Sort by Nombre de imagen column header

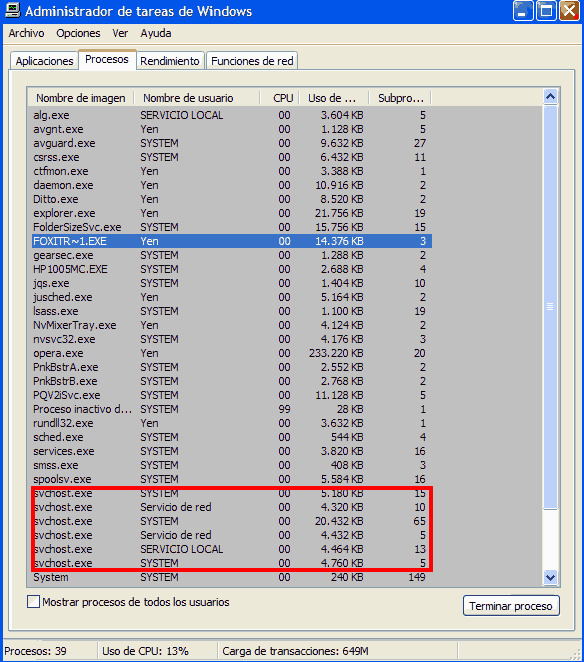point(81,98)
